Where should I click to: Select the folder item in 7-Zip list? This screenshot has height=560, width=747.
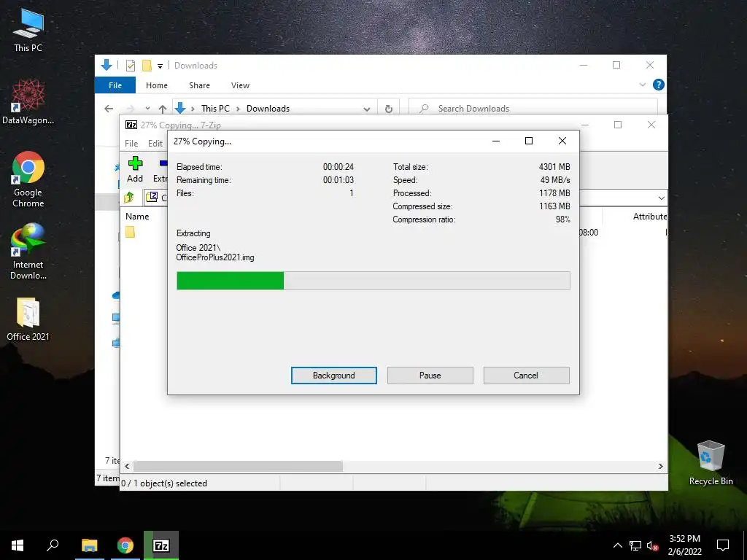coord(130,232)
